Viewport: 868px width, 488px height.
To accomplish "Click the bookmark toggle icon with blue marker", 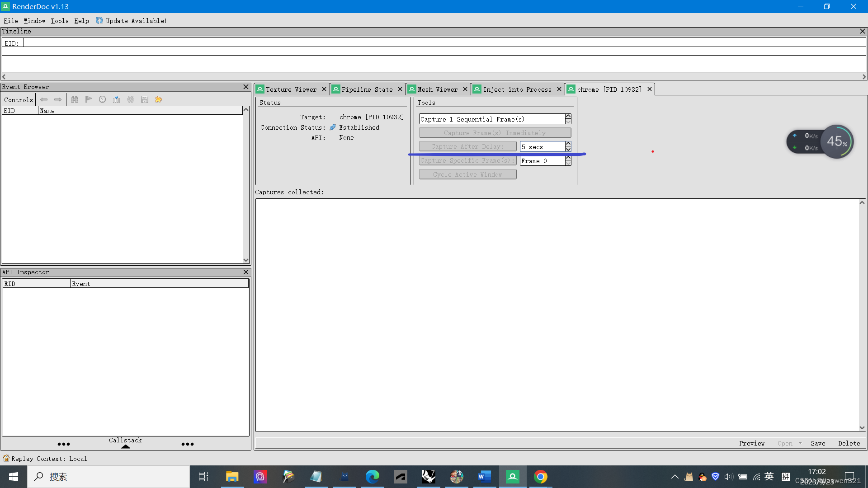I will tap(117, 99).
